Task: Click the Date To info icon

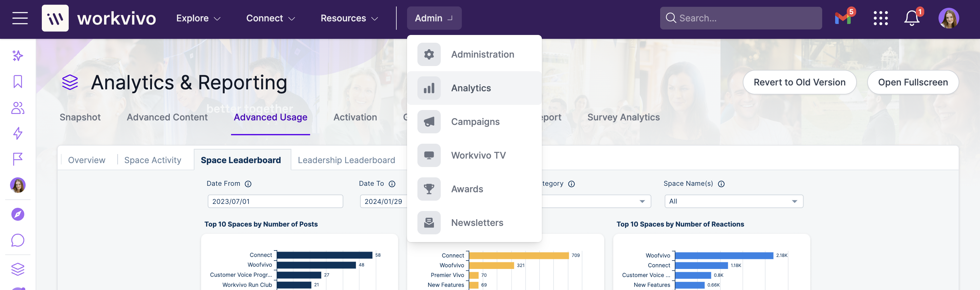Action: [392, 184]
